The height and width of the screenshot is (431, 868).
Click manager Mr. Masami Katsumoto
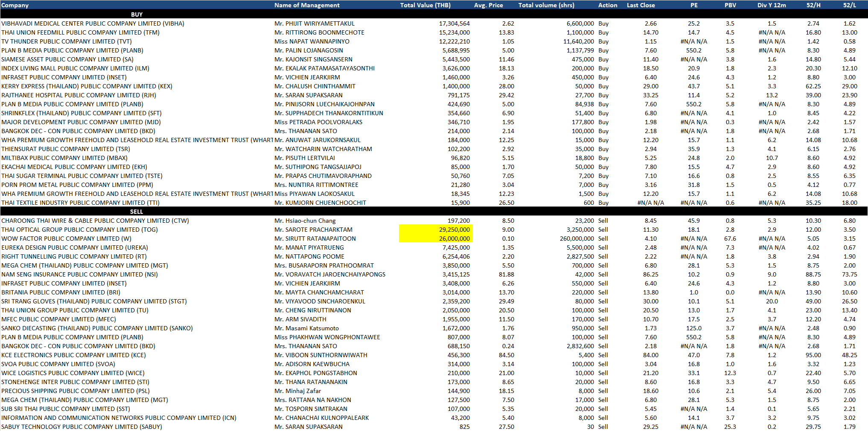pyautogui.click(x=306, y=328)
